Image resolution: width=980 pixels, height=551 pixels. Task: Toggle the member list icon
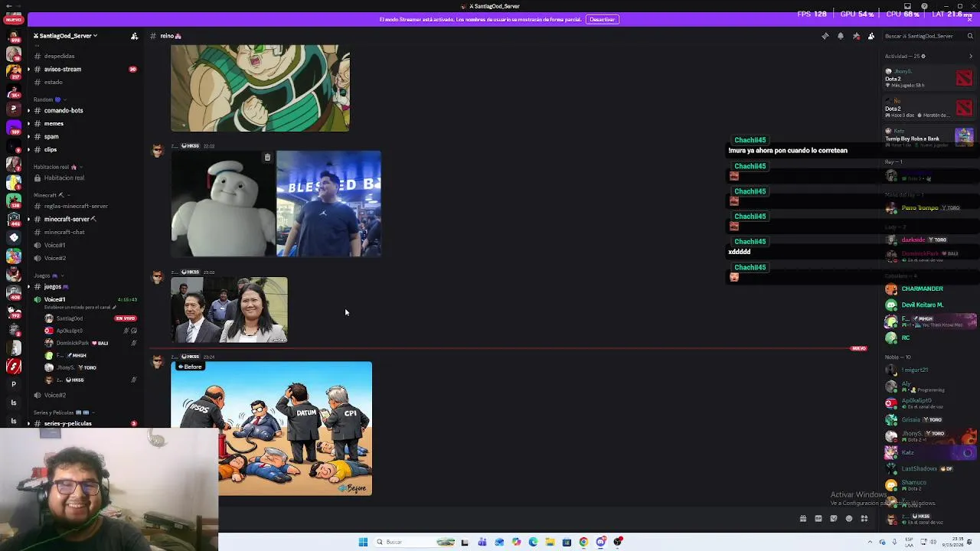[871, 36]
